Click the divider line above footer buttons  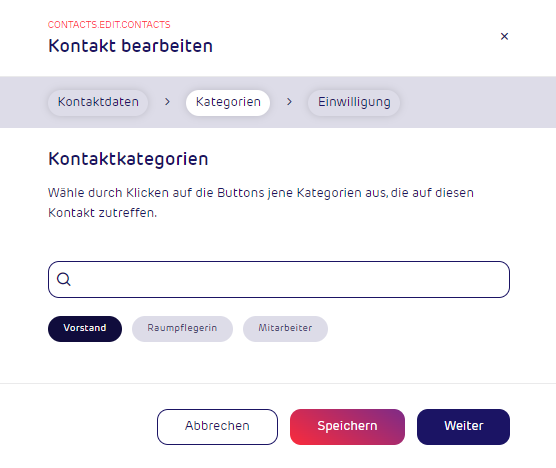click(x=278, y=383)
